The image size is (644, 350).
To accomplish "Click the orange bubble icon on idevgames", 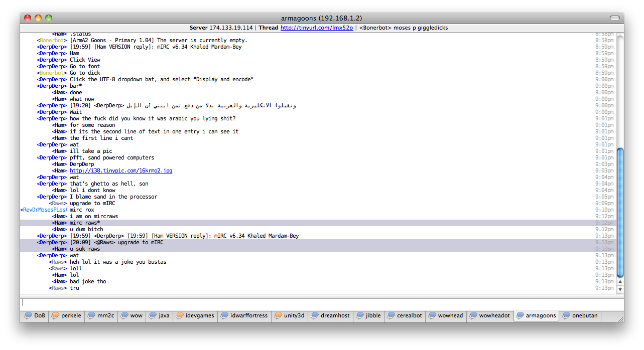I will [179, 316].
